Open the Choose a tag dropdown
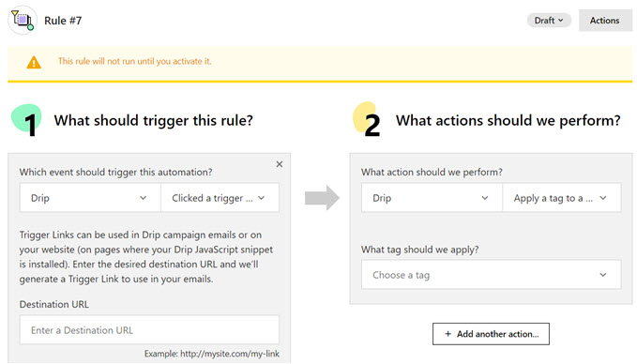The width and height of the screenshot is (637, 364). point(492,275)
